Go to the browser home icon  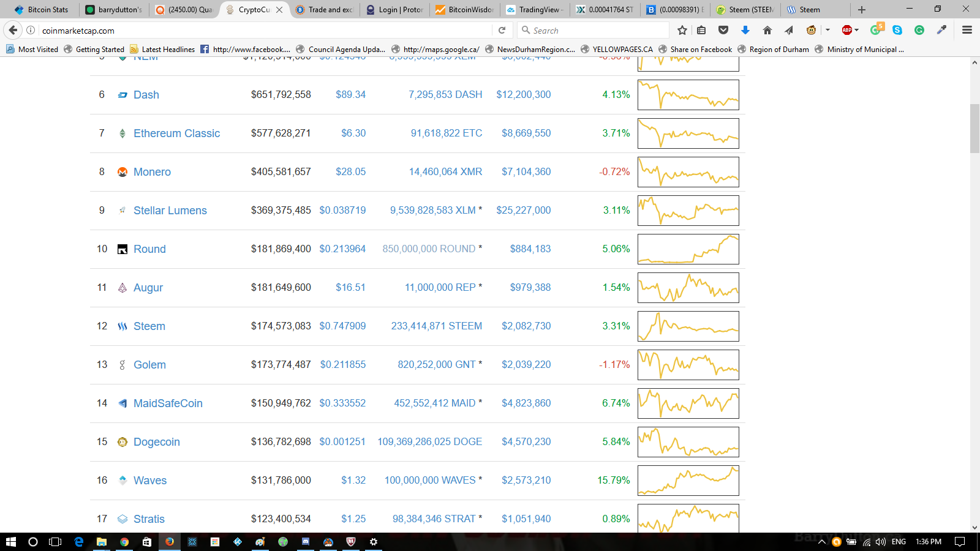pyautogui.click(x=767, y=30)
